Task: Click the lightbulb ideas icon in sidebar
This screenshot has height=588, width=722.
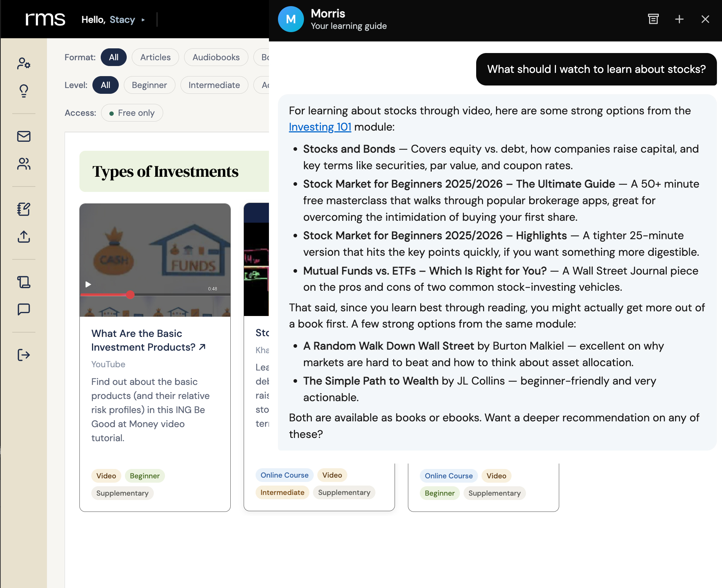Action: click(24, 91)
